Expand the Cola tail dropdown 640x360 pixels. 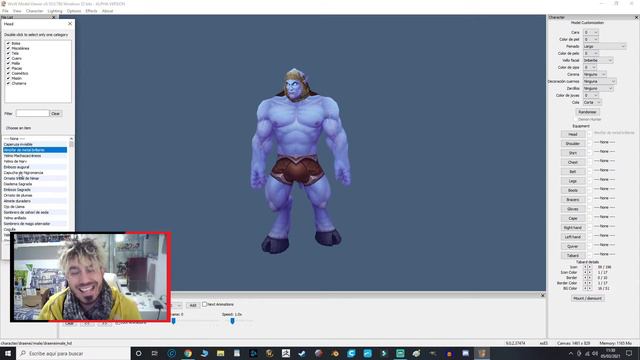592,102
